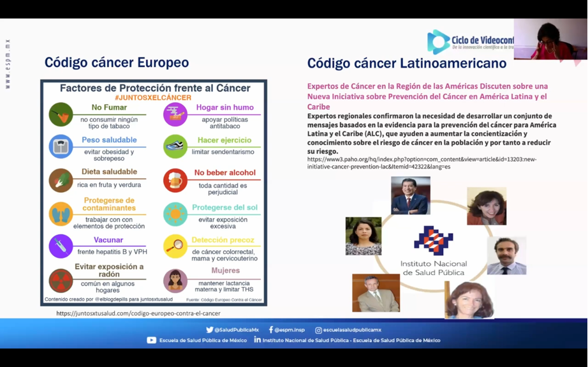Screen dimensions: 588x367
Task: Click the Twitter bird icon in footer
Action: coord(210,330)
